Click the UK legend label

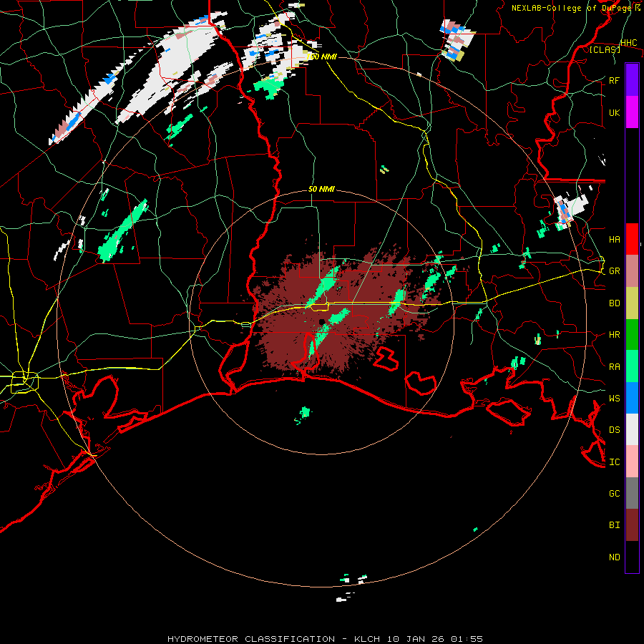pos(615,112)
